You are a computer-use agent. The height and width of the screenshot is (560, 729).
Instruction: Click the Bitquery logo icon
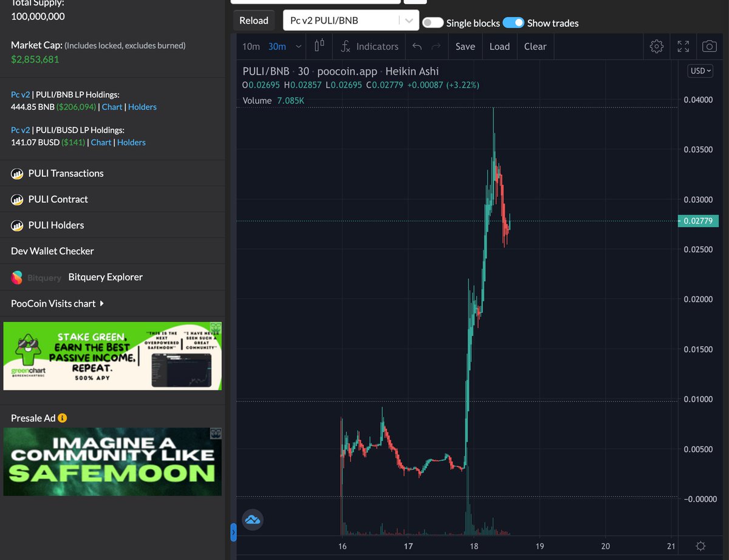[17, 277]
